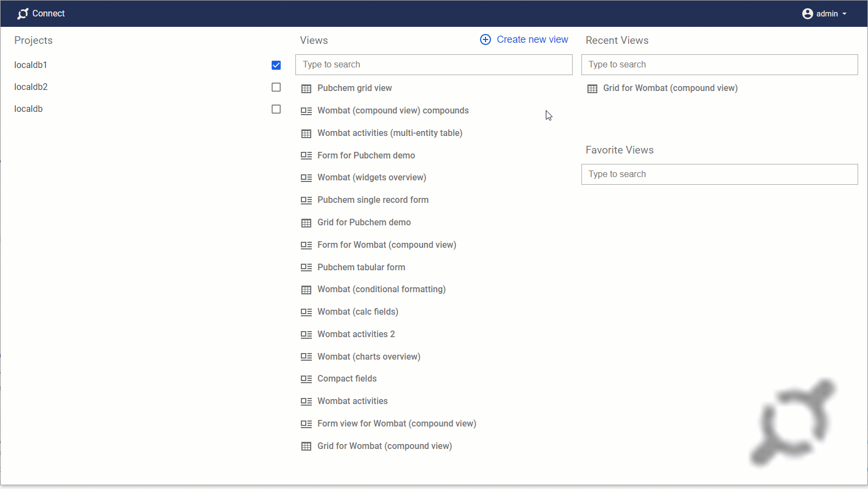Tick the localdb project checkbox

(276, 109)
